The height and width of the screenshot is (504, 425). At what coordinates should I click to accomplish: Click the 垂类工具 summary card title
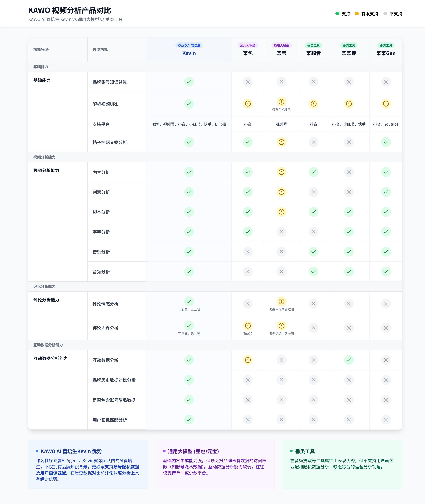[305, 451]
